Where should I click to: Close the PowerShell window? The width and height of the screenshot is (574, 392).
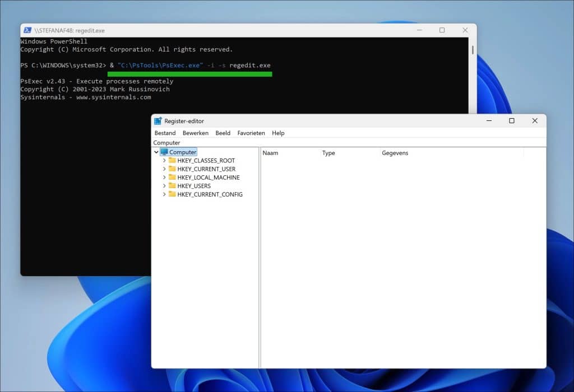click(465, 30)
